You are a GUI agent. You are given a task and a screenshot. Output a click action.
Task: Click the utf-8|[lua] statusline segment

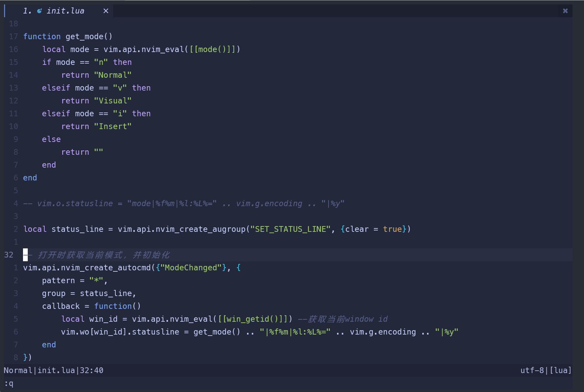546,370
